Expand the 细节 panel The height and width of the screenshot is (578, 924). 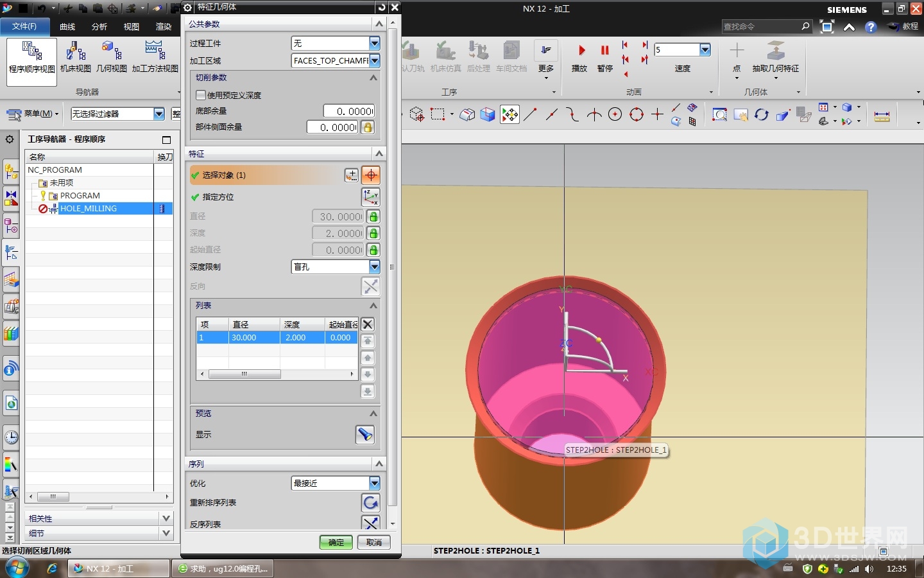tap(166, 533)
